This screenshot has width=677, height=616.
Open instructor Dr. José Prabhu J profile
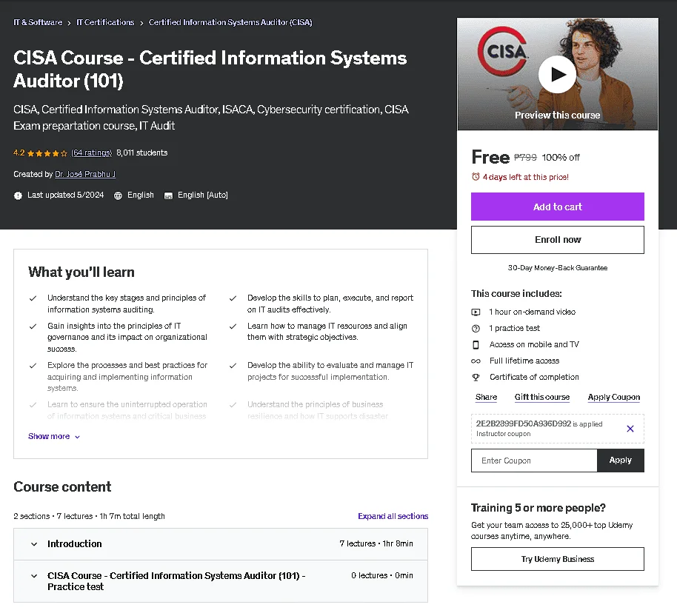pos(85,174)
